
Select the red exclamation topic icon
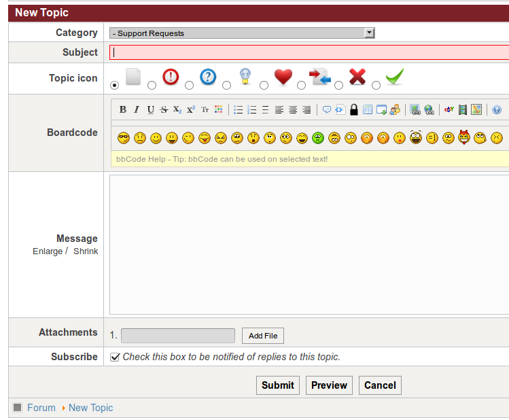click(152, 86)
